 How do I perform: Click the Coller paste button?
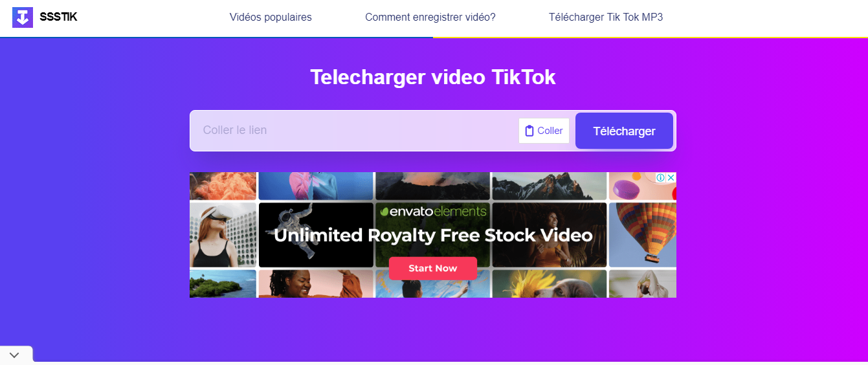click(x=544, y=131)
